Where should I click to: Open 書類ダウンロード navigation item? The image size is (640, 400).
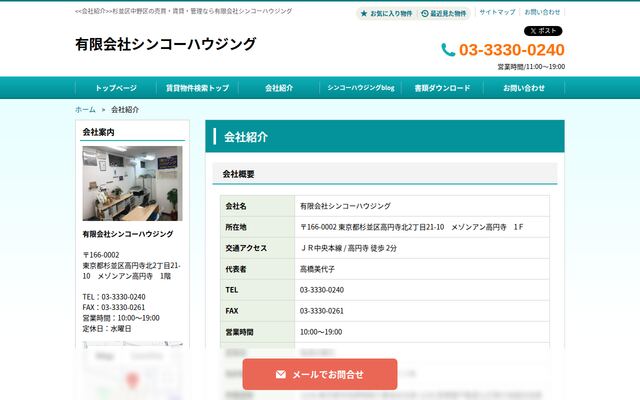(x=442, y=88)
